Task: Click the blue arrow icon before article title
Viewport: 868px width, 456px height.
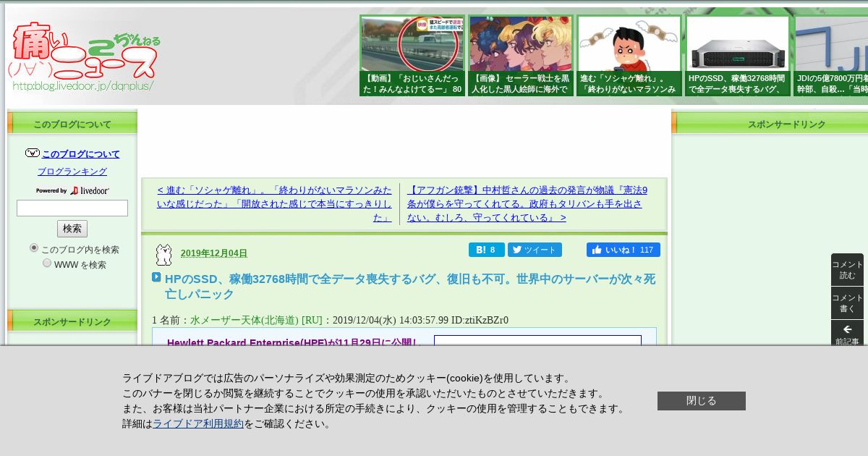Action: coord(156,277)
